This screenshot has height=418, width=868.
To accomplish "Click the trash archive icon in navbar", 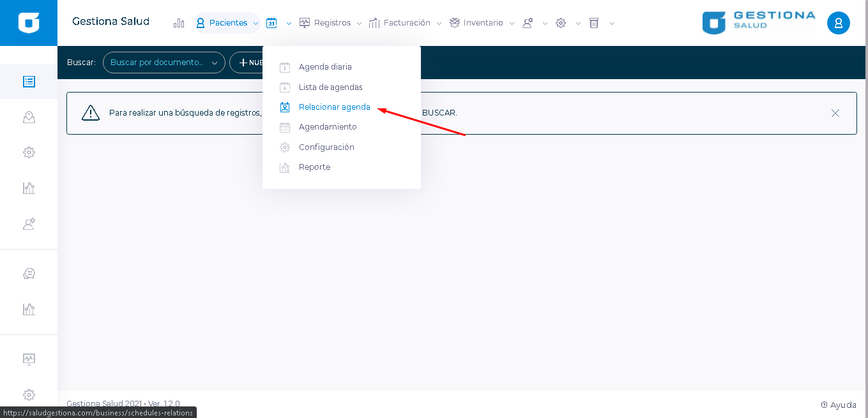I will coord(594,23).
